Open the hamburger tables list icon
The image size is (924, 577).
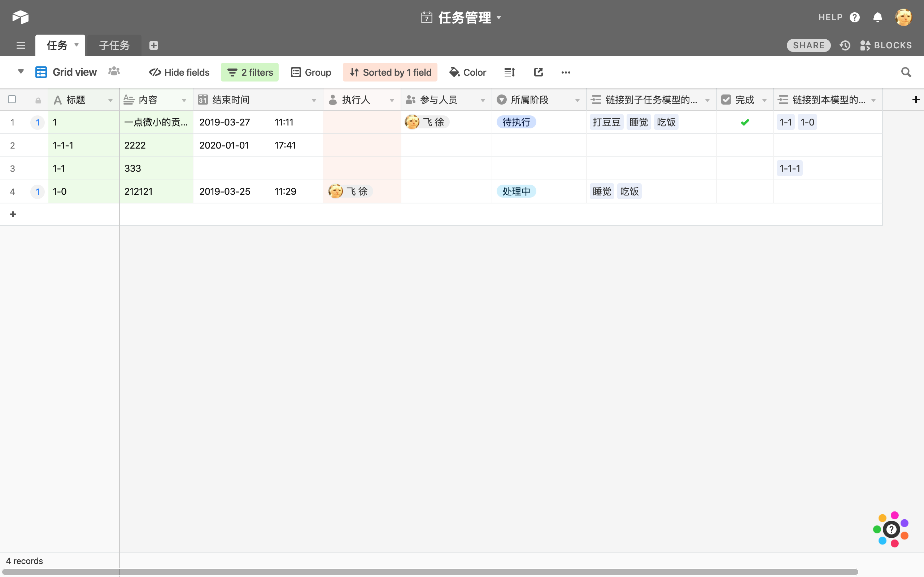21,45
